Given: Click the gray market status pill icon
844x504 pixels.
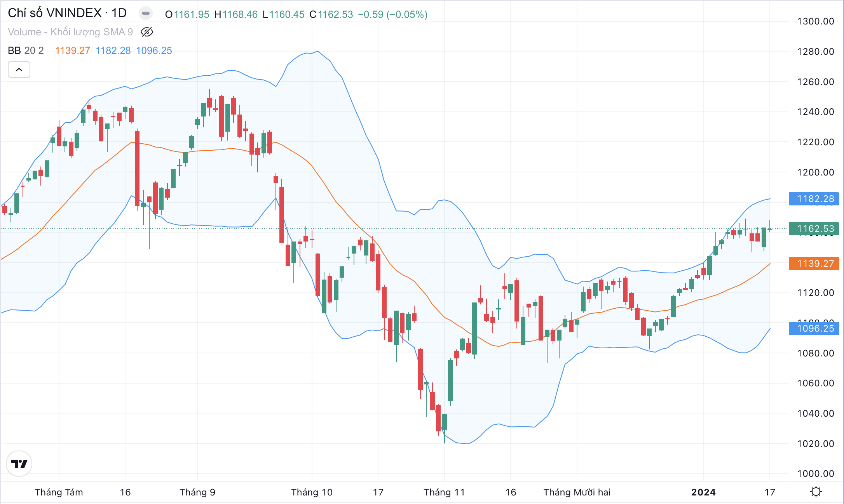Looking at the screenshot, I should click(146, 14).
